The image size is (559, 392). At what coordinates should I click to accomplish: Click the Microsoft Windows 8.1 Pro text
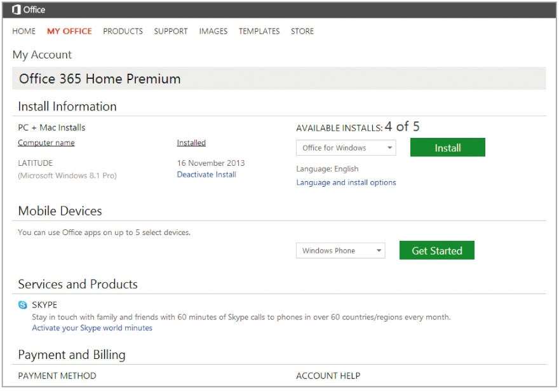pyautogui.click(x=67, y=176)
